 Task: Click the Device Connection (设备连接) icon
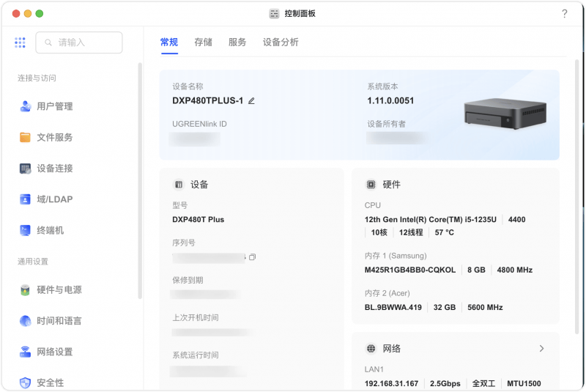(x=25, y=169)
